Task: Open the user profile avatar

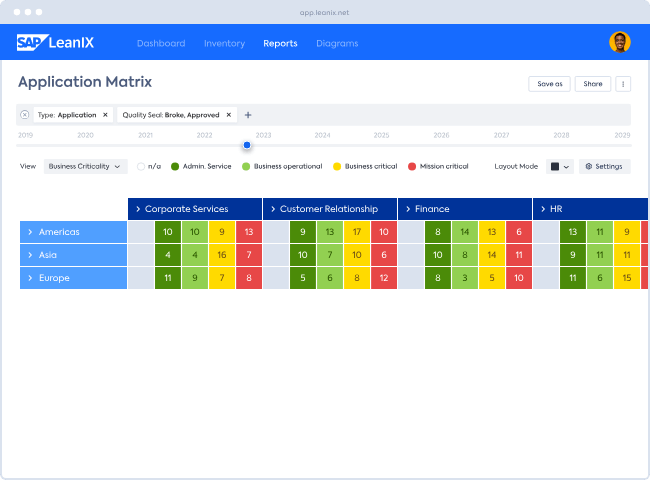Action: point(619,42)
